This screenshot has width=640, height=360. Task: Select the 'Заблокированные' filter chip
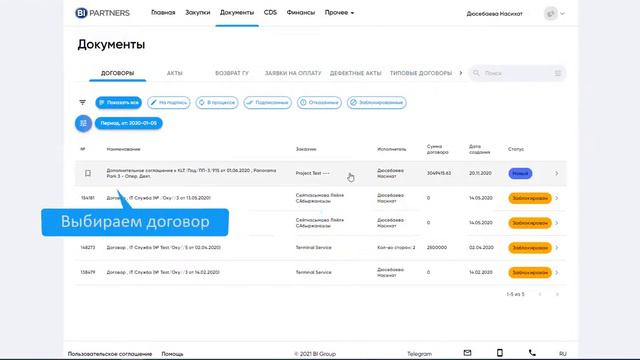pyautogui.click(x=377, y=102)
